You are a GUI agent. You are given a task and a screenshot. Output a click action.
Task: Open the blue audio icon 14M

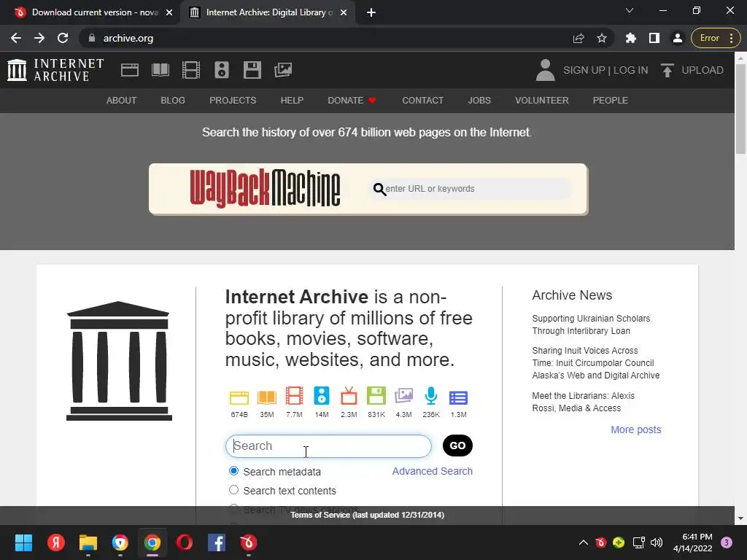click(322, 396)
